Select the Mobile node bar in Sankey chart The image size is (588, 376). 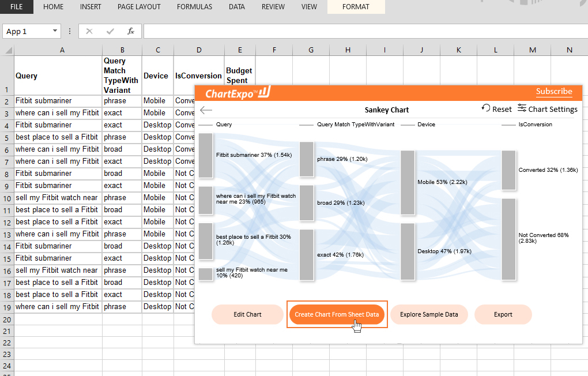click(x=408, y=182)
